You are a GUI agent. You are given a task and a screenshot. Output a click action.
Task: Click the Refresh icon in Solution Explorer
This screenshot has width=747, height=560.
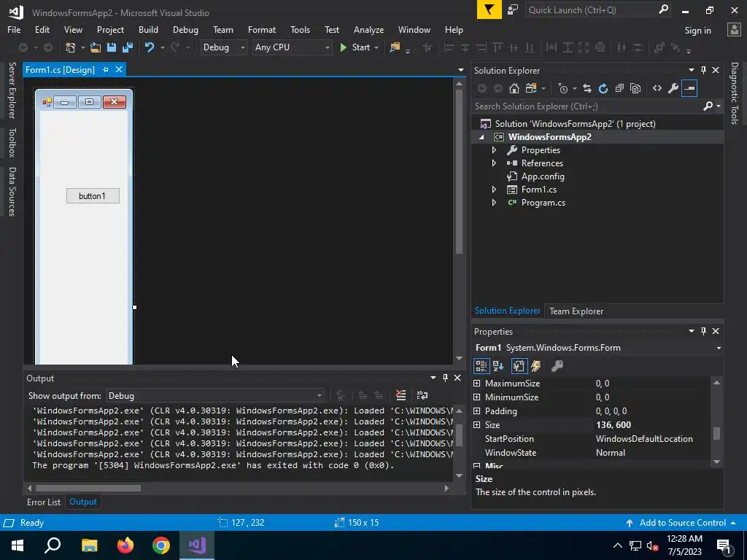tap(603, 88)
